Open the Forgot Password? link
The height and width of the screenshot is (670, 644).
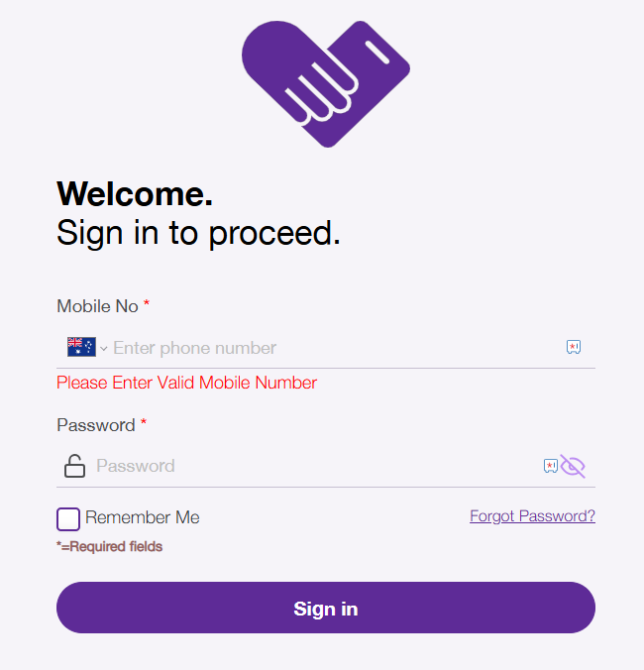(x=533, y=516)
